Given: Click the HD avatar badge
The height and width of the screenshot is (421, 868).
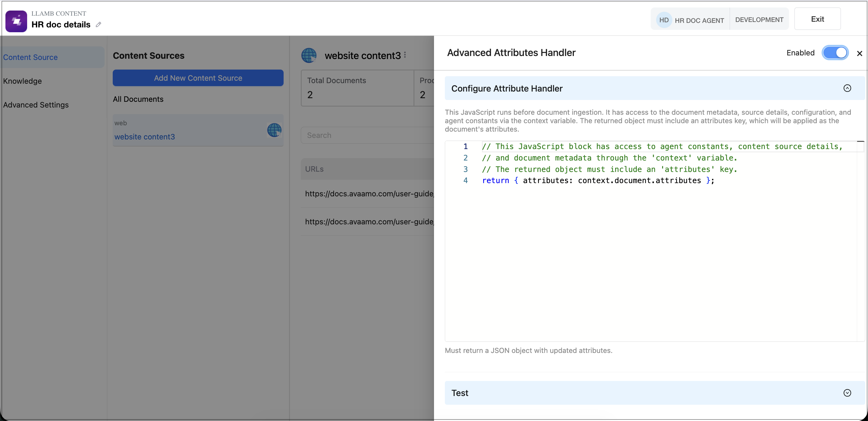Looking at the screenshot, I should coord(664,20).
